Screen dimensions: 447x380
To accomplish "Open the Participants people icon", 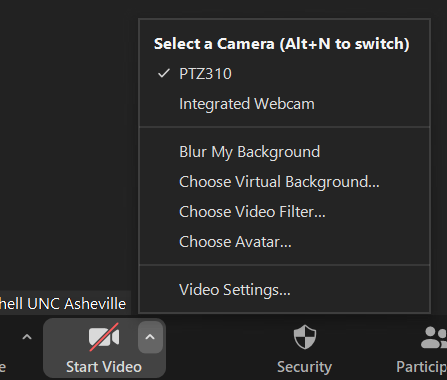I will click(434, 337).
